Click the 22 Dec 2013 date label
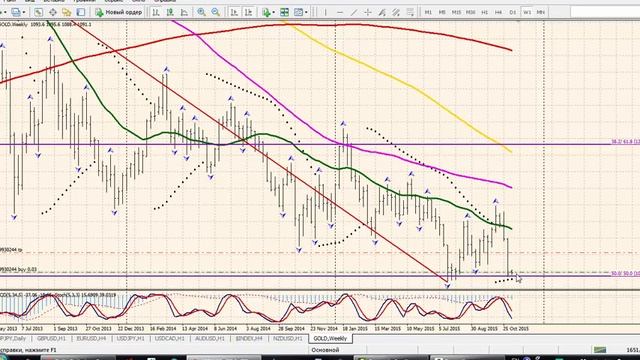Viewport: 640px width, 360px height. pyautogui.click(x=131, y=328)
